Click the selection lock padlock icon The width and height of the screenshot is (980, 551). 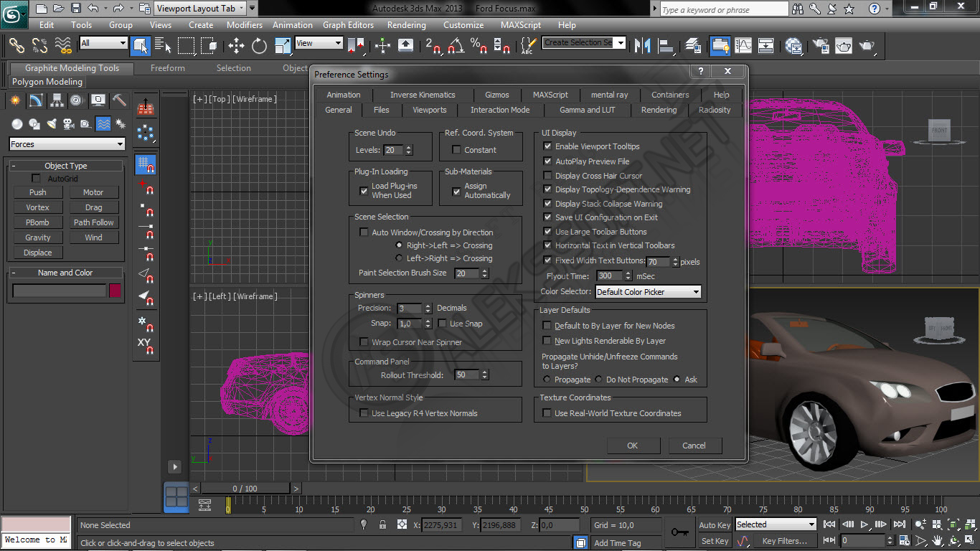(383, 524)
